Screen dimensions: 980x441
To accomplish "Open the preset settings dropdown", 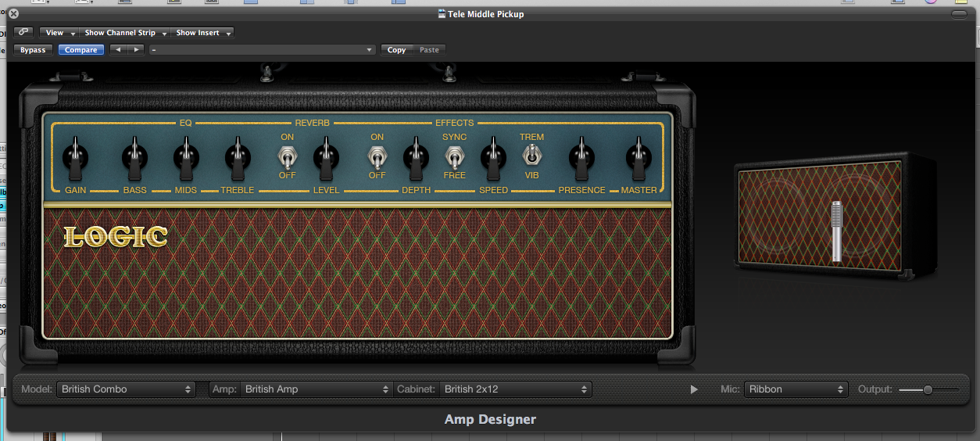I will point(263,50).
